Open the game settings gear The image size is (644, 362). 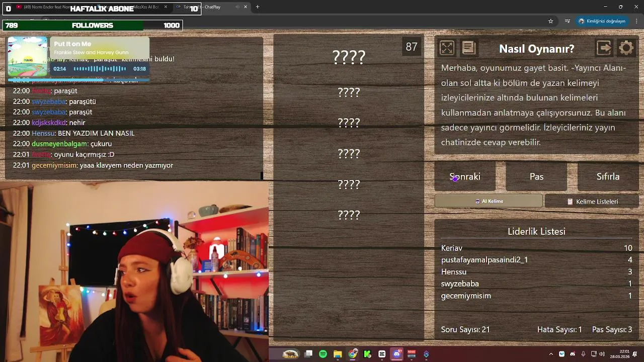tap(626, 48)
